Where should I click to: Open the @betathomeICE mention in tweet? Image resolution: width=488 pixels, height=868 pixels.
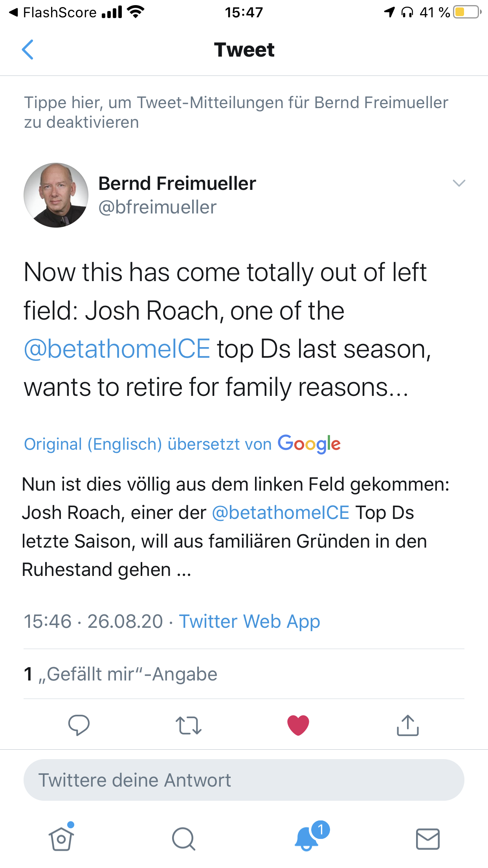[x=117, y=349]
